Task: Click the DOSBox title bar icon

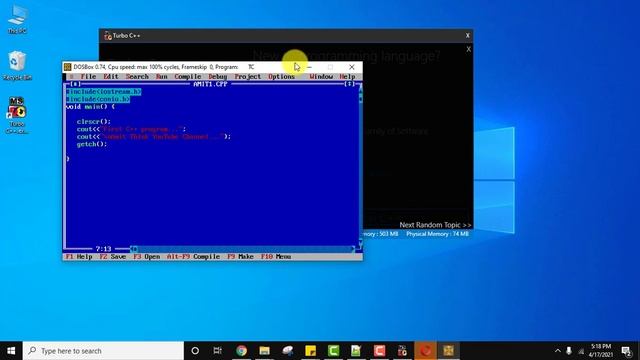Action: point(68,67)
